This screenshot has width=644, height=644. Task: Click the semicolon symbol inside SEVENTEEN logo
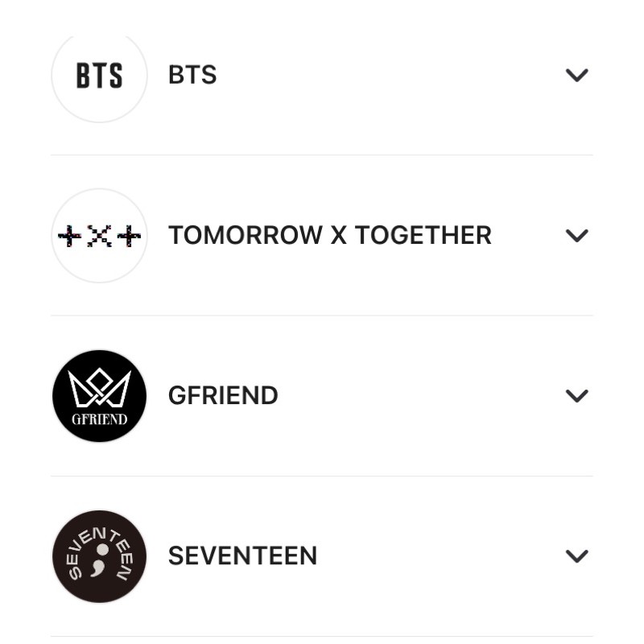click(102, 555)
